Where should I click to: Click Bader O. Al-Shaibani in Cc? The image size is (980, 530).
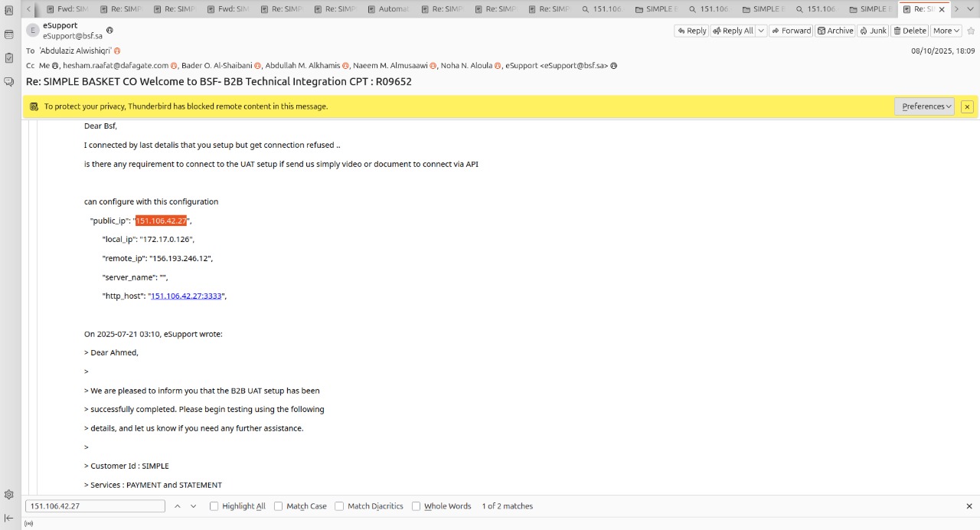click(217, 66)
